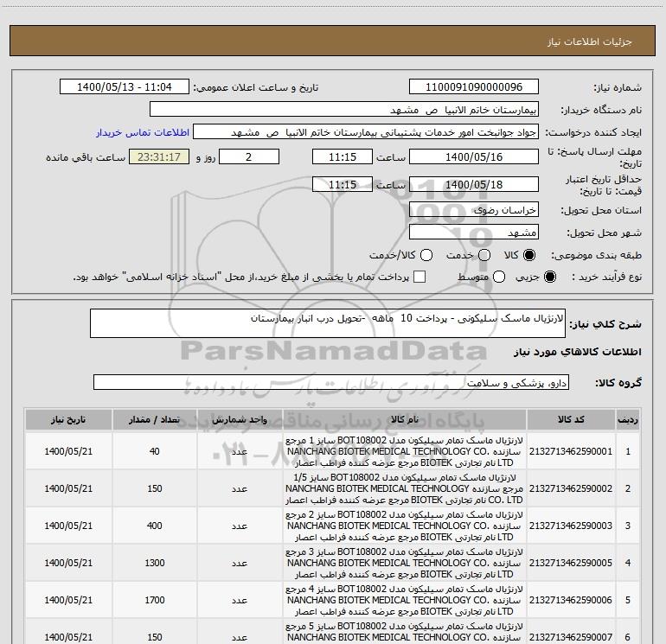The width and height of the screenshot is (666, 644).
Task: Click the سایز 3 product name in row 4
Action: pos(405,563)
